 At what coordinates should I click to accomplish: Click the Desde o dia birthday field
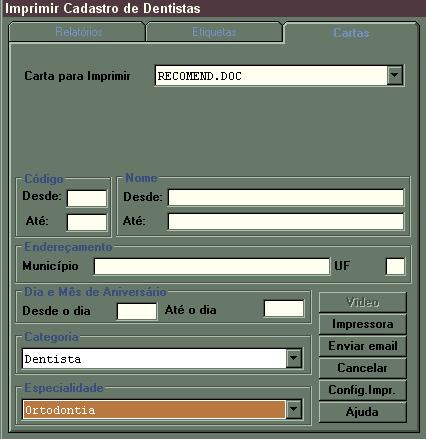click(137, 311)
